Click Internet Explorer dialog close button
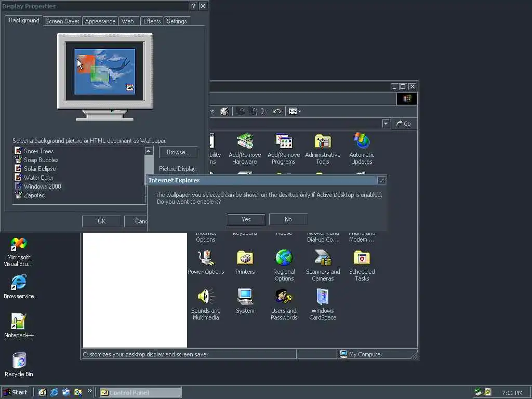This screenshot has height=399, width=532. pos(382,180)
